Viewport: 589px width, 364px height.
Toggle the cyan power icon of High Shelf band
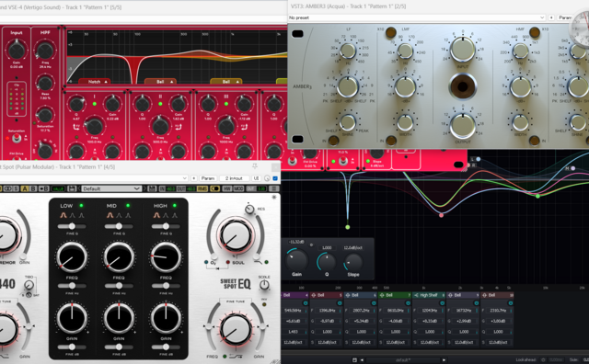pyautogui.click(x=442, y=303)
